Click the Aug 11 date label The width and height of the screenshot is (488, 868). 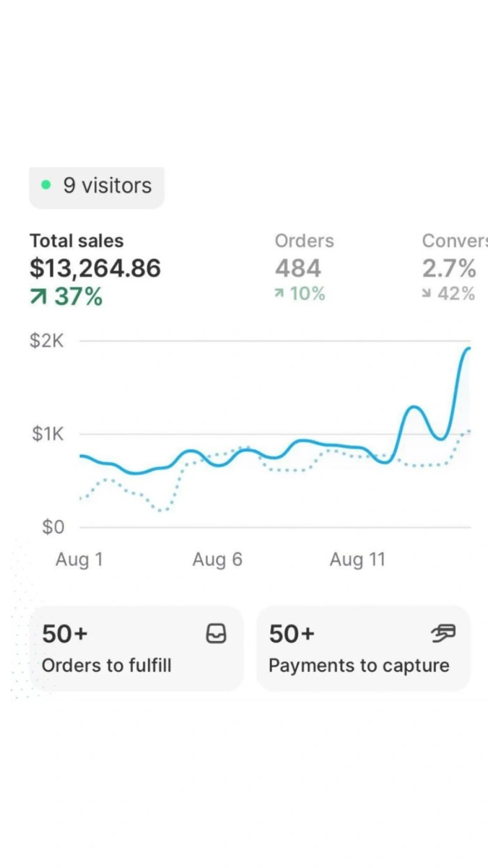click(x=357, y=560)
